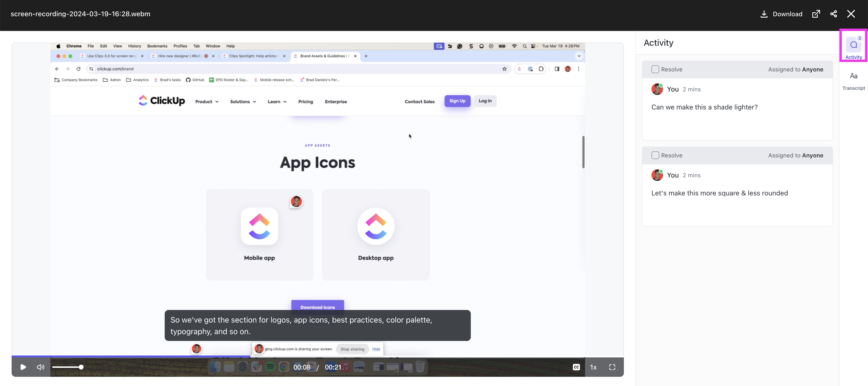Image resolution: width=868 pixels, height=386 pixels.
Task: Mute the video with speaker icon
Action: click(40, 367)
